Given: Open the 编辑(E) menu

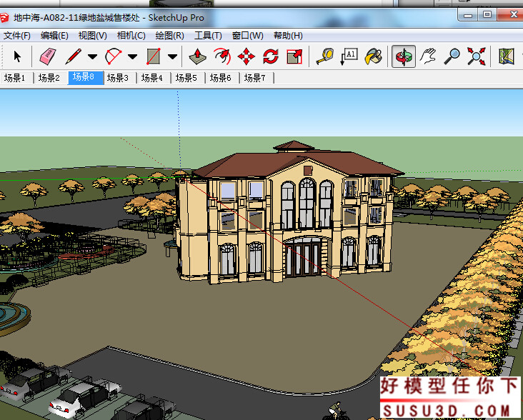Looking at the screenshot, I should (54, 36).
